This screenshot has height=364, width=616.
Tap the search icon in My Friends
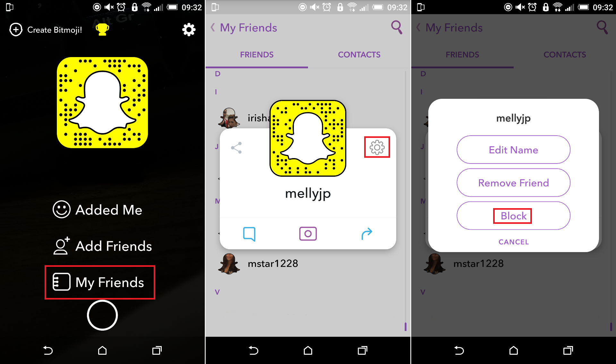pos(397,28)
